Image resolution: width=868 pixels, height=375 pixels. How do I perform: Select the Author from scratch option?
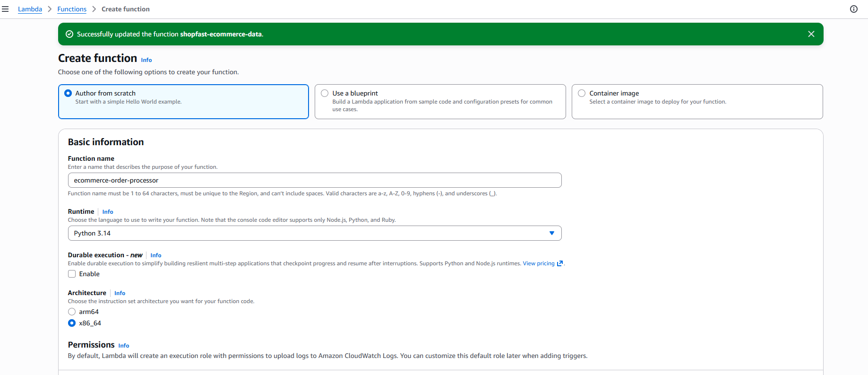(x=68, y=93)
